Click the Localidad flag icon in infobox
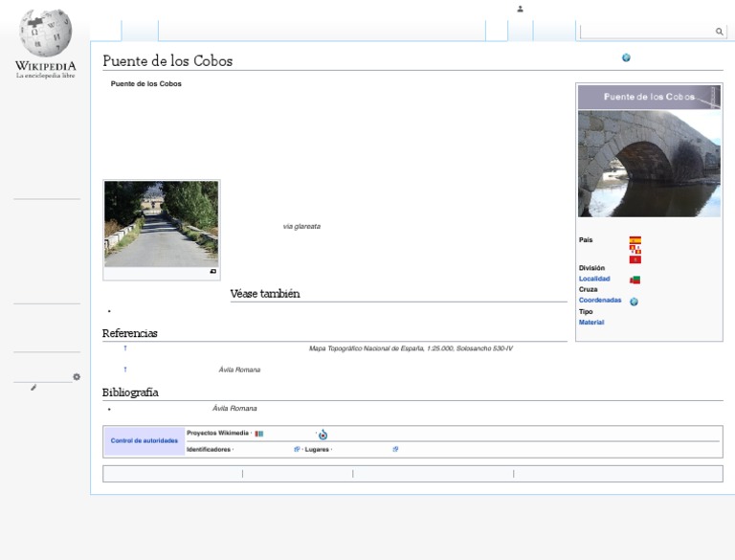 pyautogui.click(x=635, y=280)
